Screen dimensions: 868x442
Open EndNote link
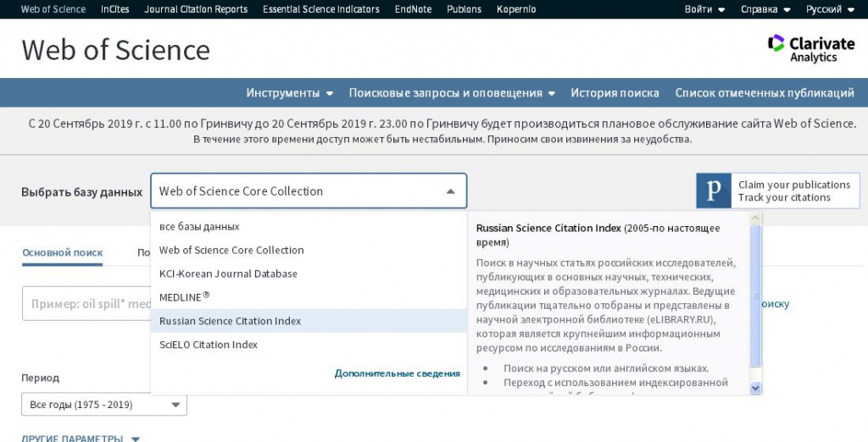[413, 9]
